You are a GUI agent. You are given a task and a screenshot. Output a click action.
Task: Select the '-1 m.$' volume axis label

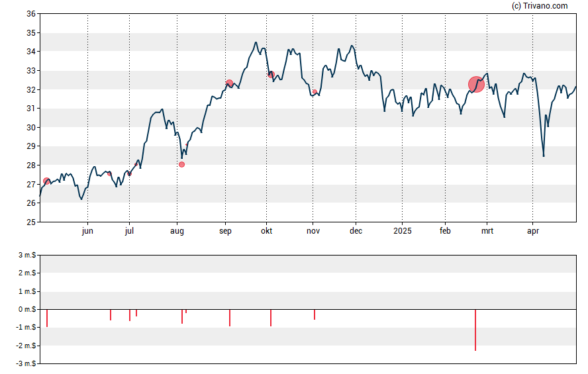coord(26,327)
